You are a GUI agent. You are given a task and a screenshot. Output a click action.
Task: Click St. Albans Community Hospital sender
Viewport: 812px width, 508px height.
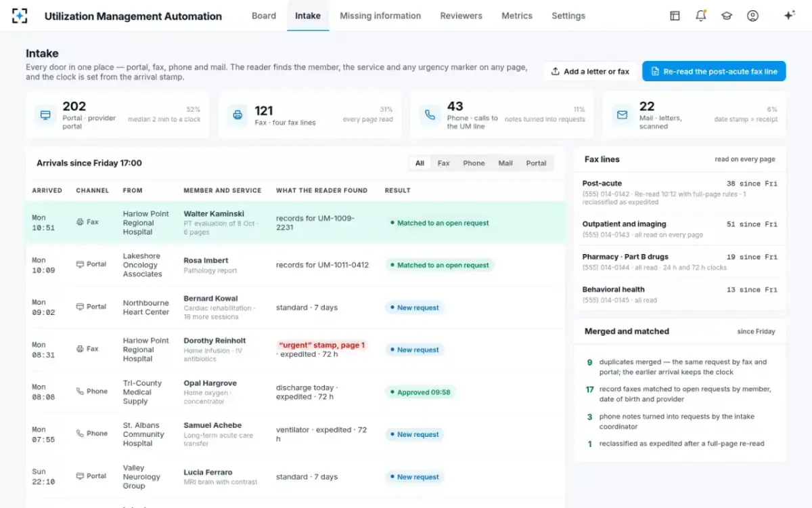[143, 434]
